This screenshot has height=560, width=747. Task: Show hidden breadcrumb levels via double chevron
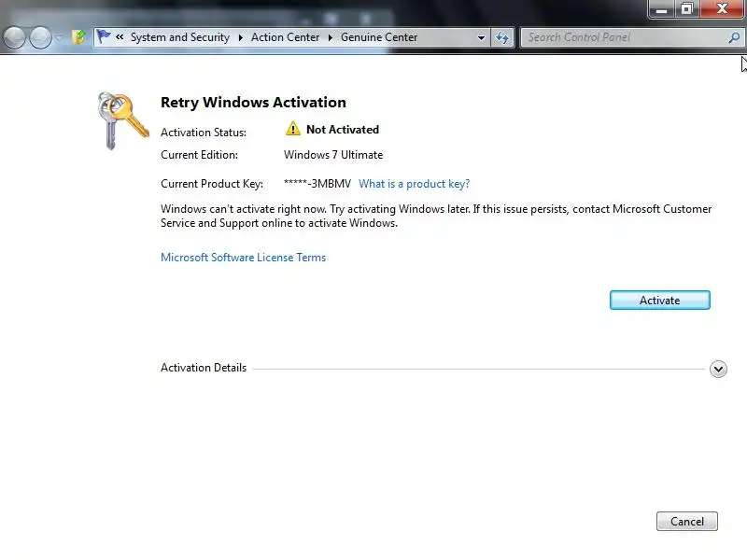[120, 36]
